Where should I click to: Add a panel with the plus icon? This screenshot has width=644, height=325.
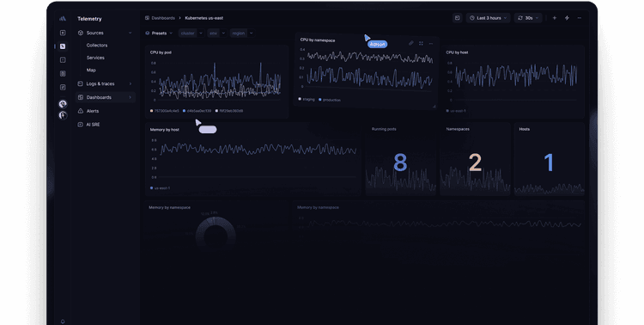[x=555, y=18]
